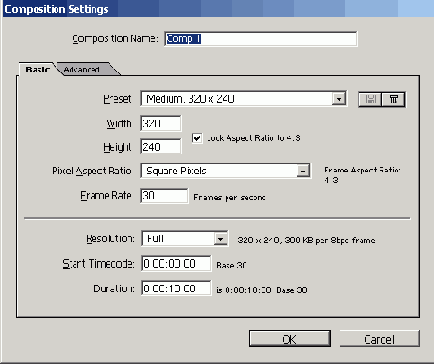Click the Start Timecode field
Screen dimensions: 434x364
point(176,264)
